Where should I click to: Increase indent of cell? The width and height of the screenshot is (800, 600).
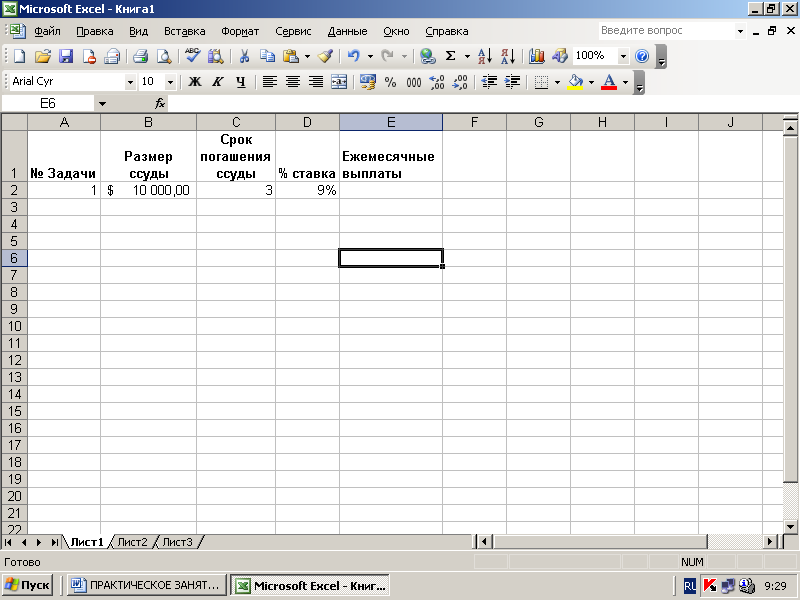512,82
